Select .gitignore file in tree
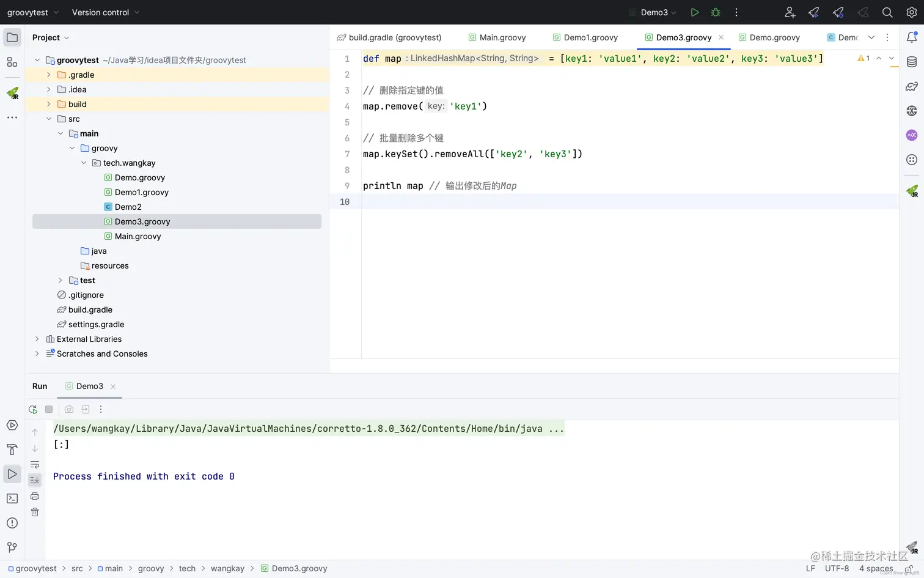 (81, 295)
